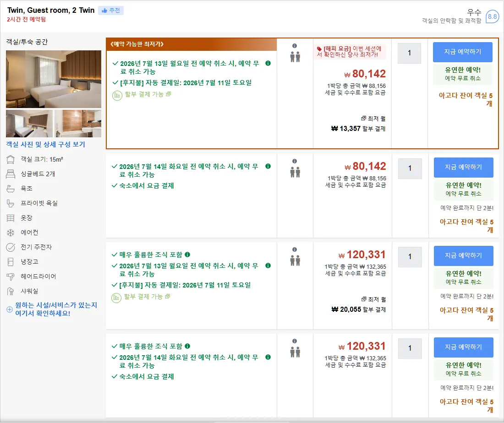Click the shower icon next to 샤워실
Screen dimensions: 504x423
point(11,291)
